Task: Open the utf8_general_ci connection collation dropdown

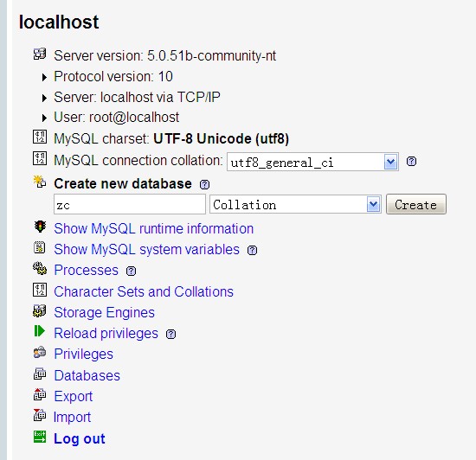Action: 312,162
